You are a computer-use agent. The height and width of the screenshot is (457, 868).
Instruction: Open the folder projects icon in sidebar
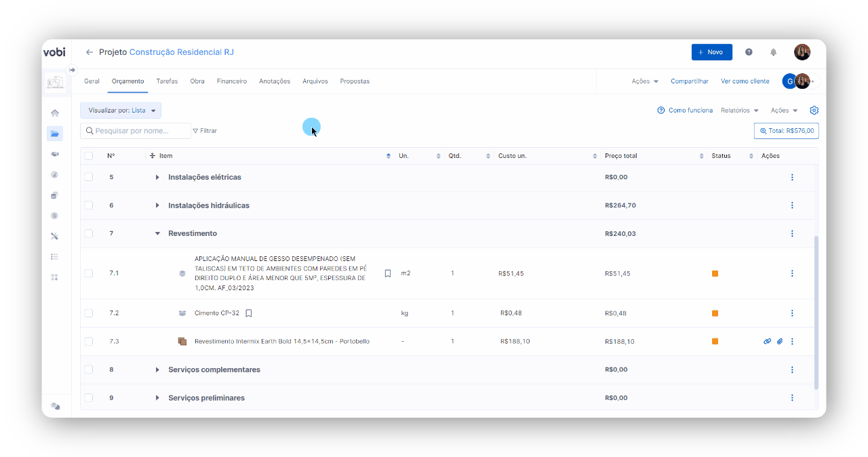pyautogui.click(x=55, y=134)
